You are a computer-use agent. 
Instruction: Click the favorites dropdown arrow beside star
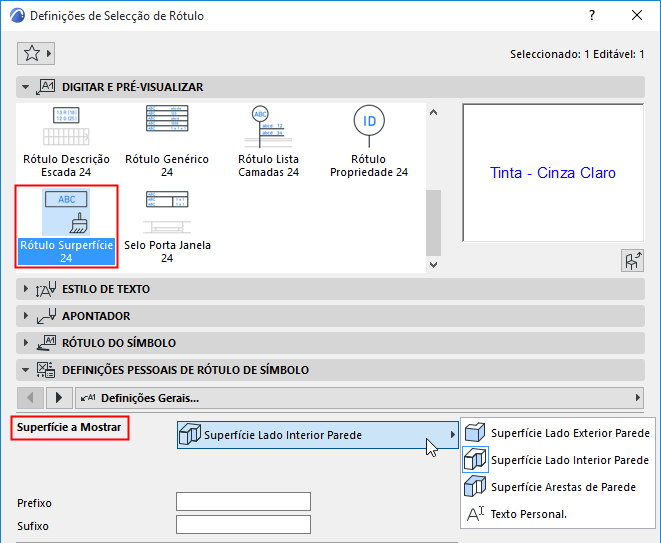point(49,54)
